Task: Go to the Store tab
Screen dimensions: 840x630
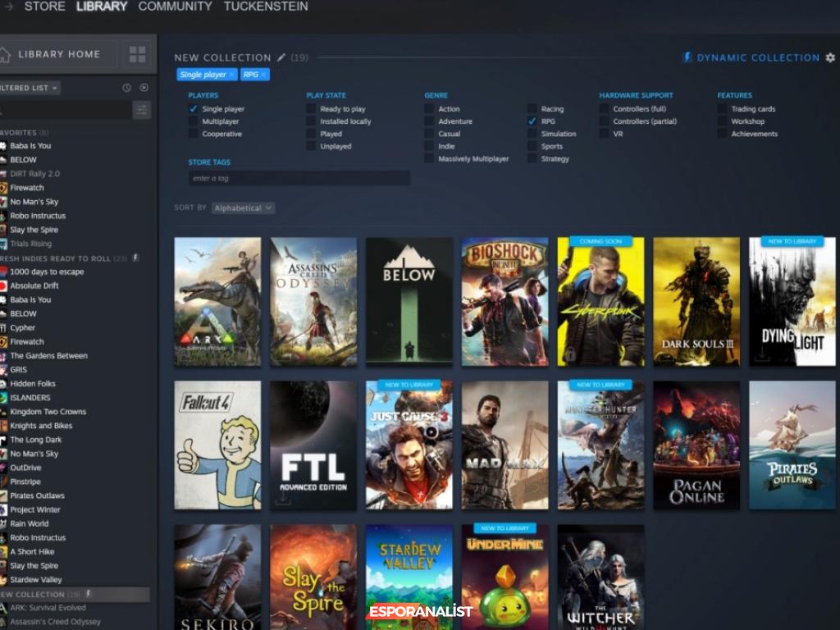Action: click(44, 7)
